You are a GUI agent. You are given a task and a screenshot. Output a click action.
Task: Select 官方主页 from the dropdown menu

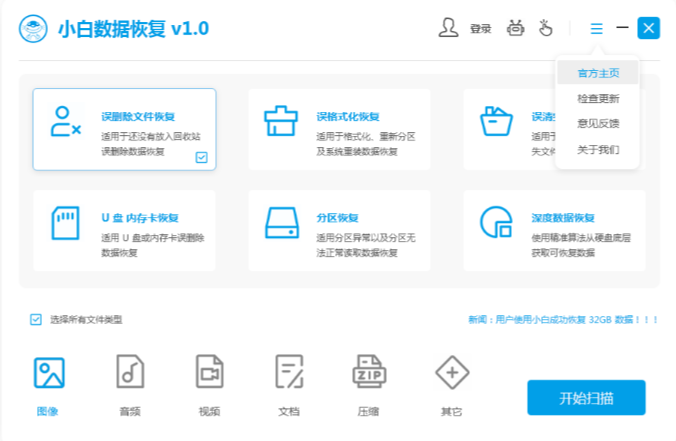[597, 73]
